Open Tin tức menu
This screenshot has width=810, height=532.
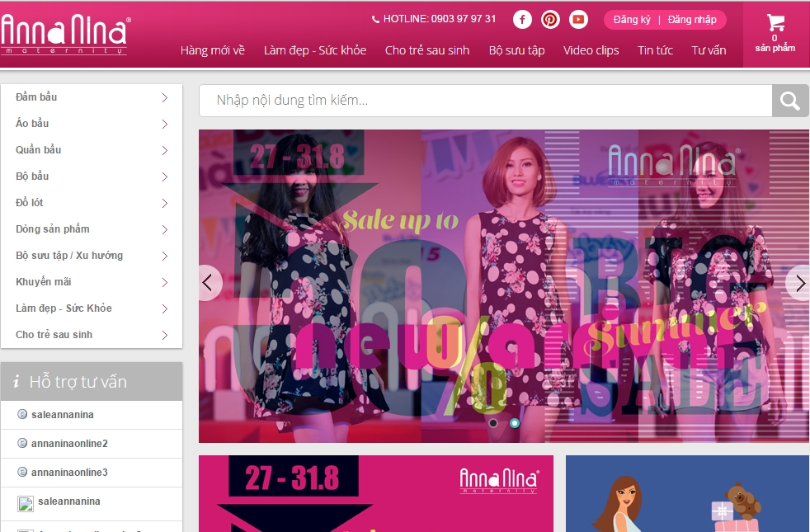[655, 50]
